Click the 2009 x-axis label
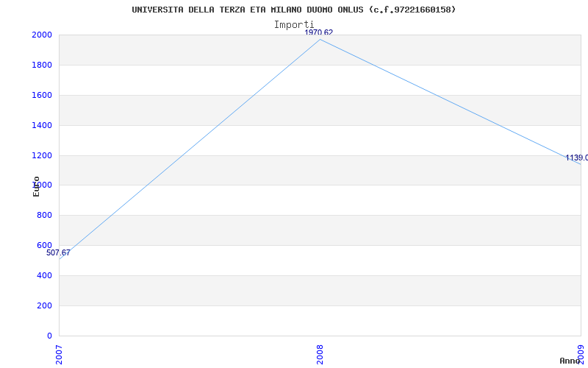The width and height of the screenshot is (588, 368). 581,355
